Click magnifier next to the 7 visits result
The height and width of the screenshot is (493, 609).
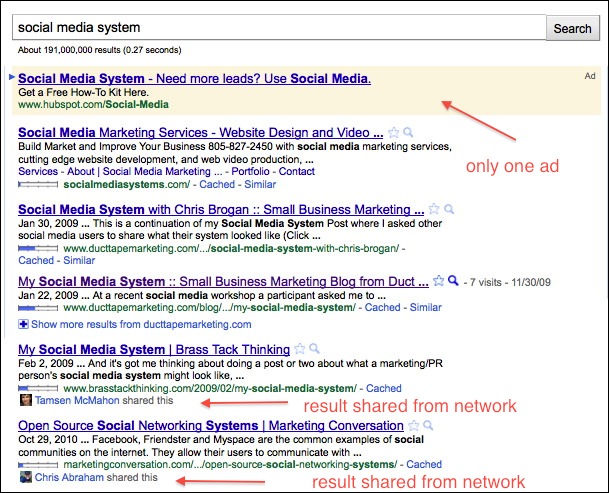pos(453,280)
